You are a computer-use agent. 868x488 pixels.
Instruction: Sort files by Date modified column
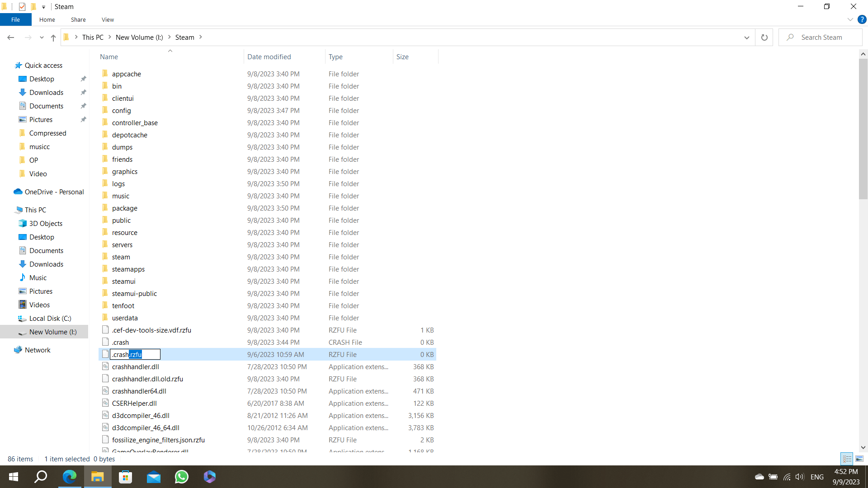[269, 56]
